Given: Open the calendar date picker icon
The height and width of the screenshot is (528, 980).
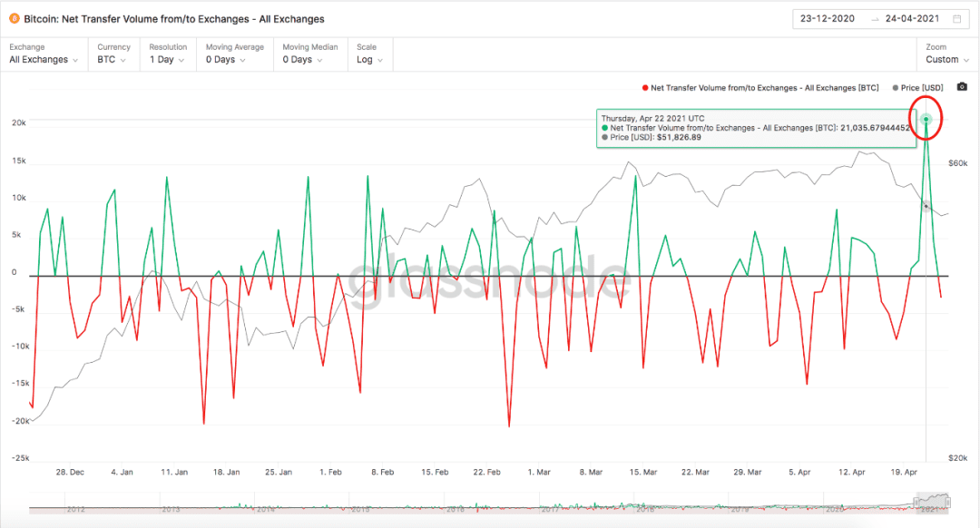Looking at the screenshot, I should 957,19.
